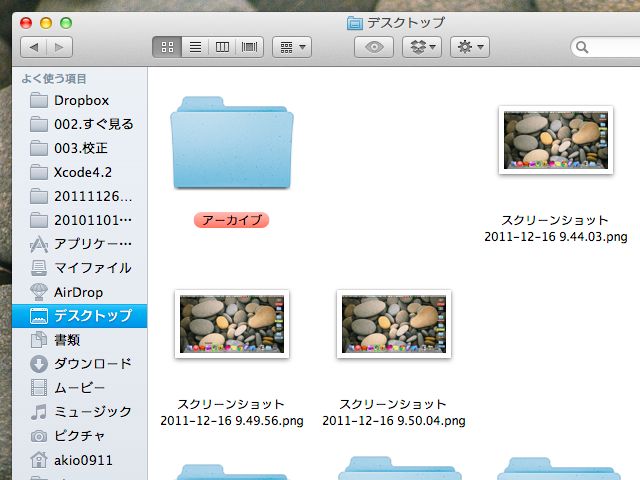Click the よく使う項目 sidebar heading
Image resolution: width=640 pixels, height=480 pixels.
(54, 79)
